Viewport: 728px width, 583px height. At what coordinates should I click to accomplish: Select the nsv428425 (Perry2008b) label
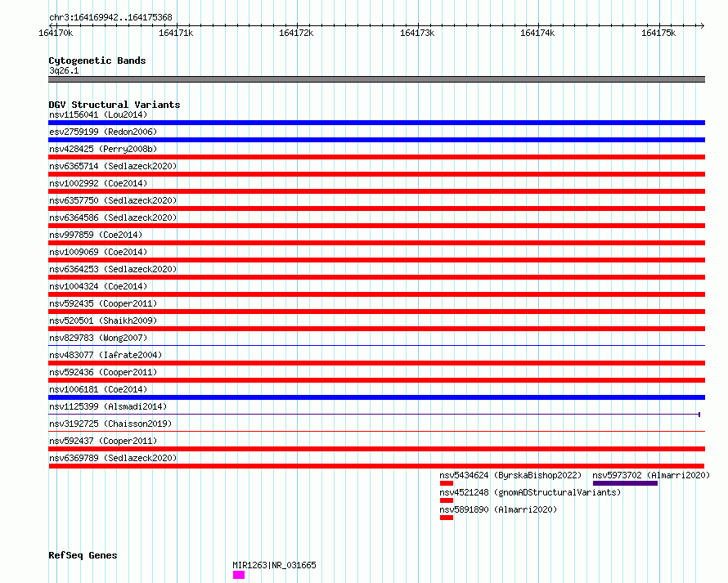[x=103, y=149]
